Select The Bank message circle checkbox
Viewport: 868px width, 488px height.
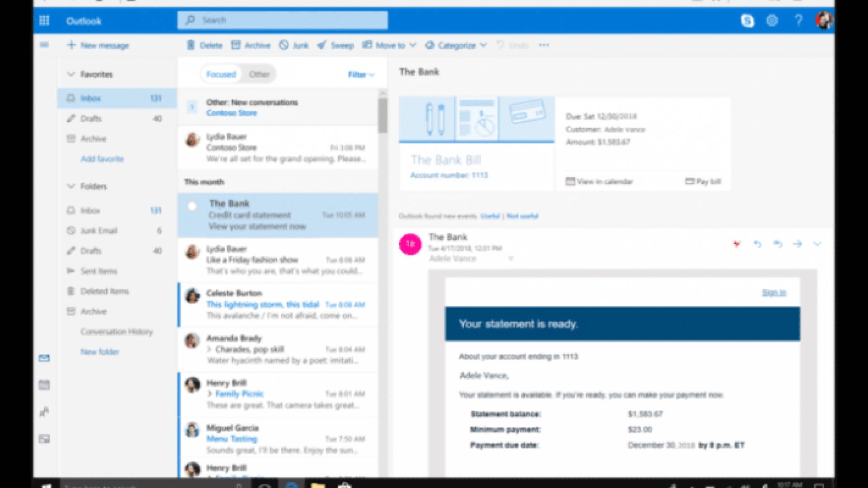[192, 206]
